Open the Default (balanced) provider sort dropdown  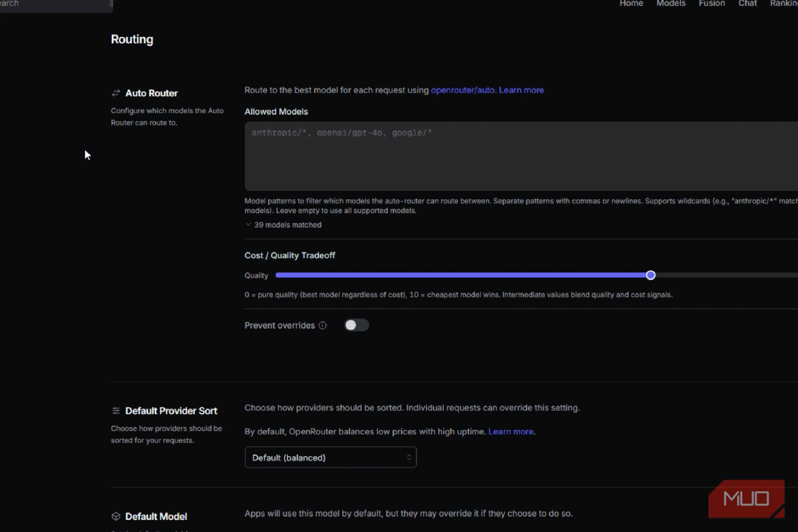(331, 458)
